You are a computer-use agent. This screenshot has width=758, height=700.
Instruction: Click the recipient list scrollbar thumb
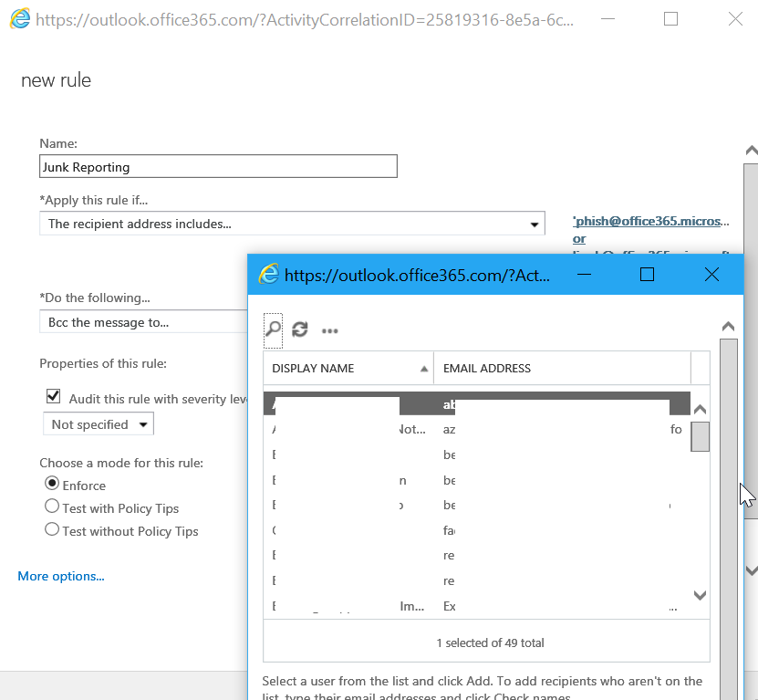pyautogui.click(x=700, y=436)
